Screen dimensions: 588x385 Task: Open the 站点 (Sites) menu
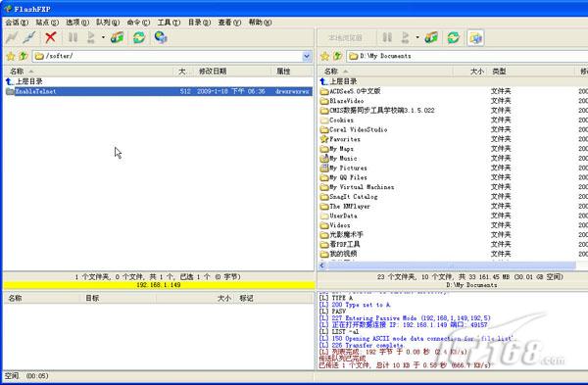[47, 23]
